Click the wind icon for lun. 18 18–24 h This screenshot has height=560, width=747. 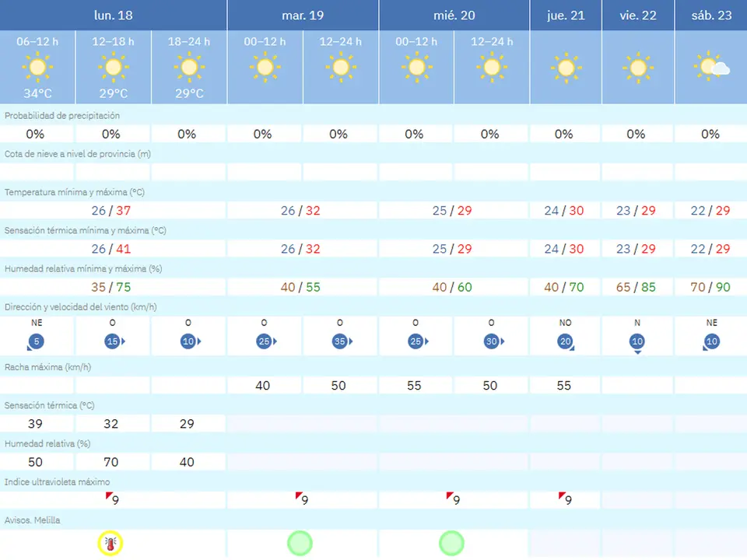[x=191, y=341]
